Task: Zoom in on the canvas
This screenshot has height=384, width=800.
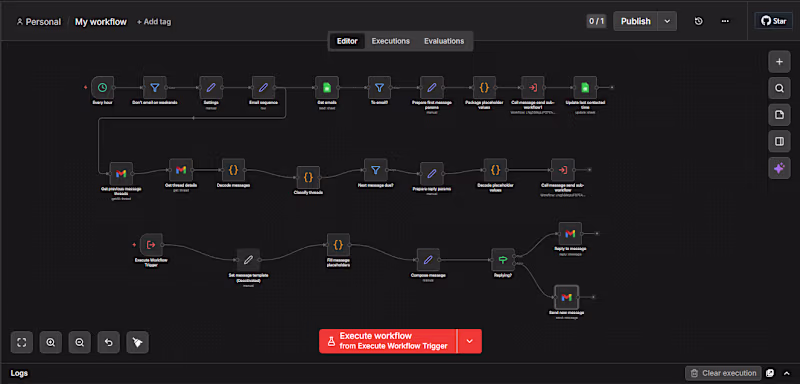Action: point(51,342)
